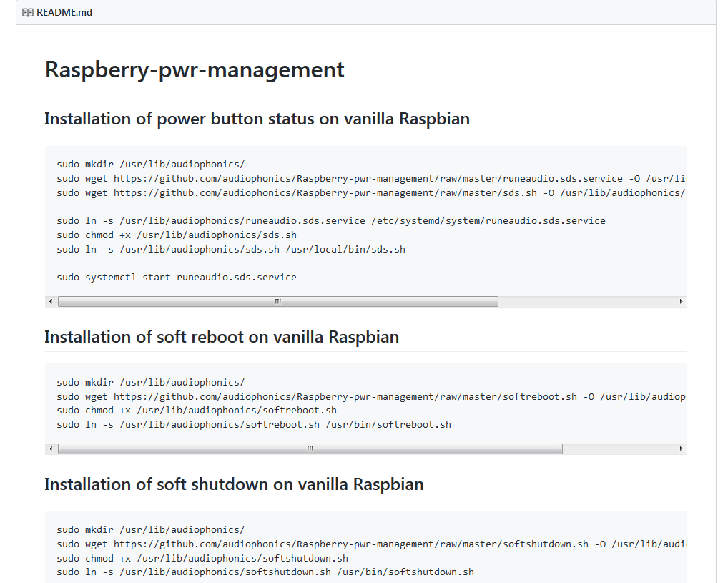Click left scroll arrow of first code block
This screenshot has width=728, height=583.
coord(51,301)
